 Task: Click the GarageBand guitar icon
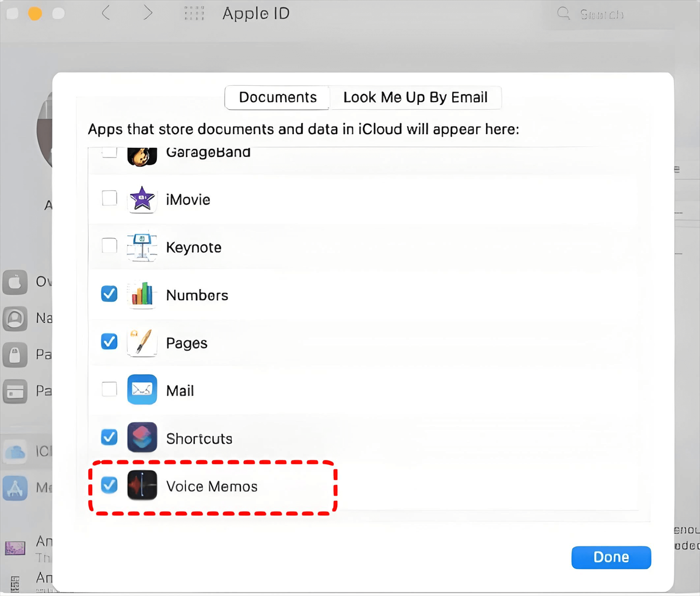142,155
